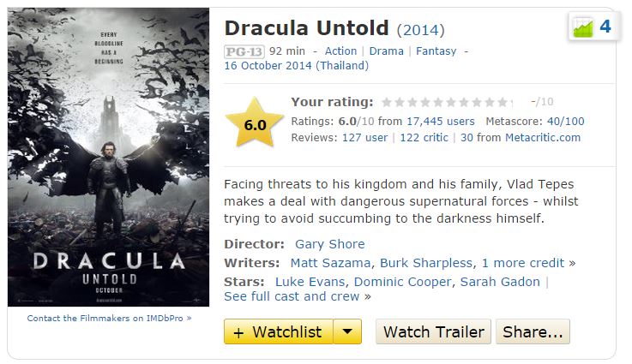Click the MOVIEmeter chart icon
The height and width of the screenshot is (364, 632).
coord(583,27)
